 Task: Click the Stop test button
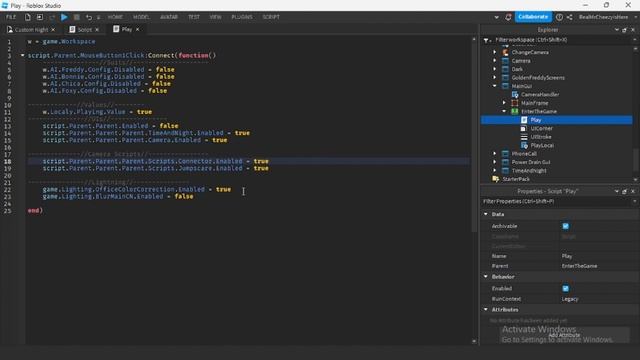77,17
